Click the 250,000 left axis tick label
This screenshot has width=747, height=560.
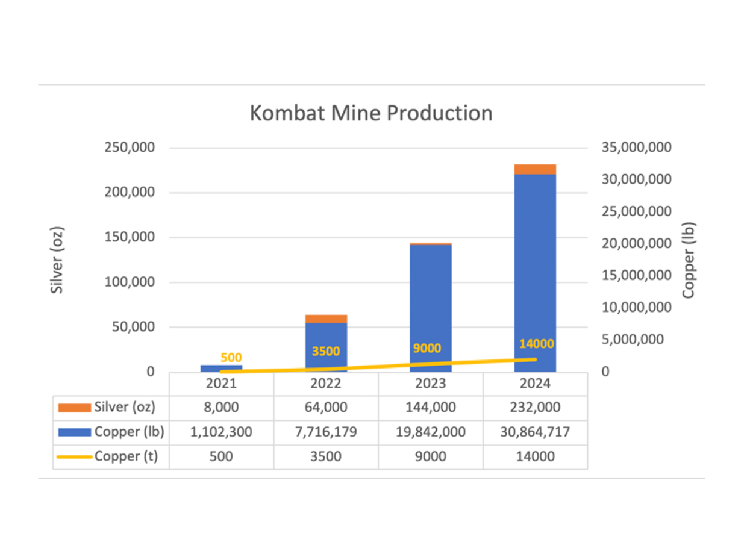tap(130, 148)
